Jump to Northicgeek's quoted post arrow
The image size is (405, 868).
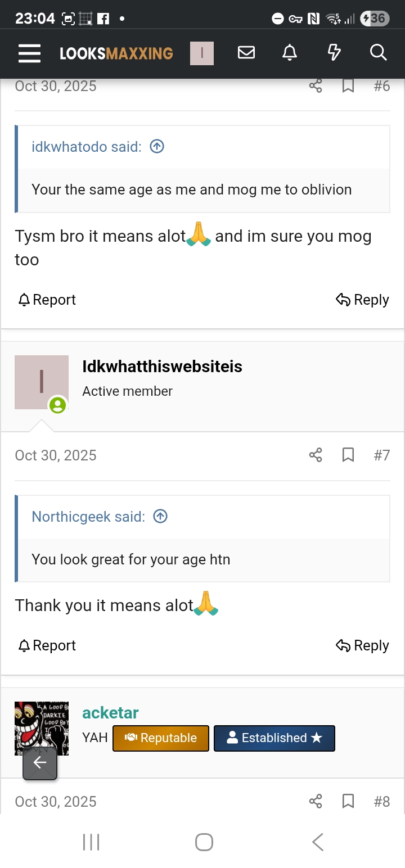point(160,517)
